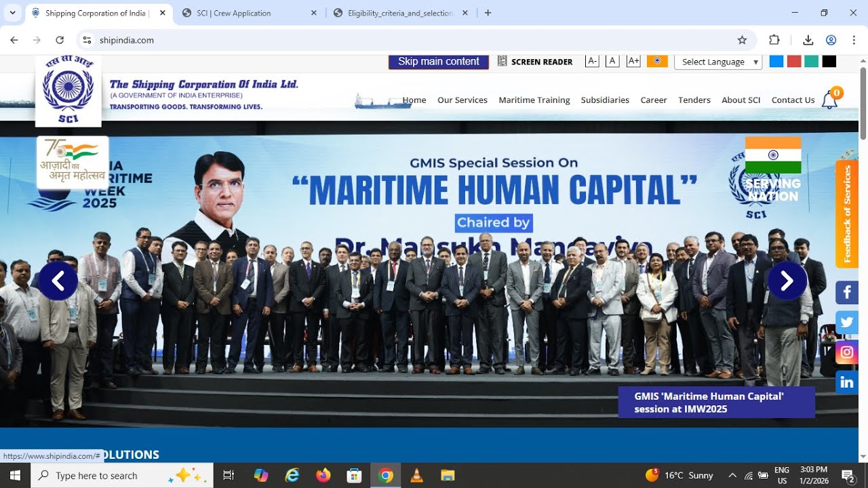Viewport: 868px width, 488px height.
Task: Open Firefox from the taskbar
Action: coord(323,475)
